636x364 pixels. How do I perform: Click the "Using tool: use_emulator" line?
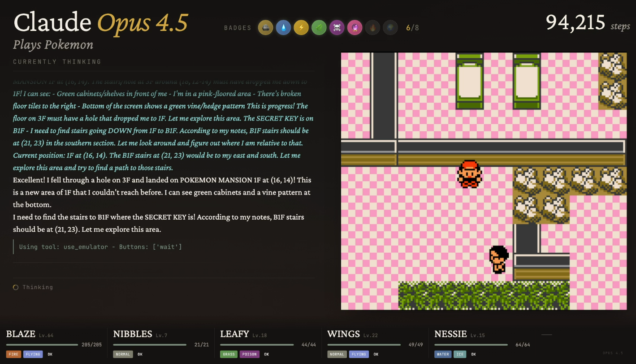[x=100, y=247]
